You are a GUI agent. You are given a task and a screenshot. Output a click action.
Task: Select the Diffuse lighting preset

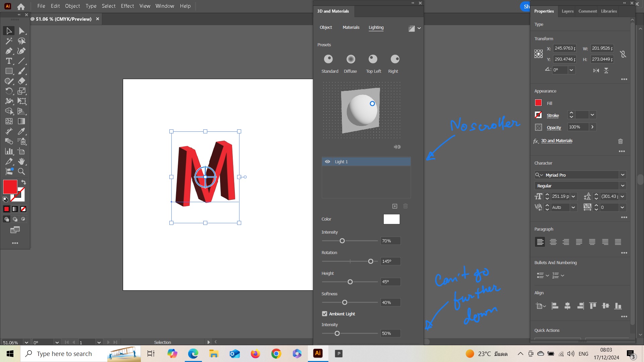click(350, 59)
